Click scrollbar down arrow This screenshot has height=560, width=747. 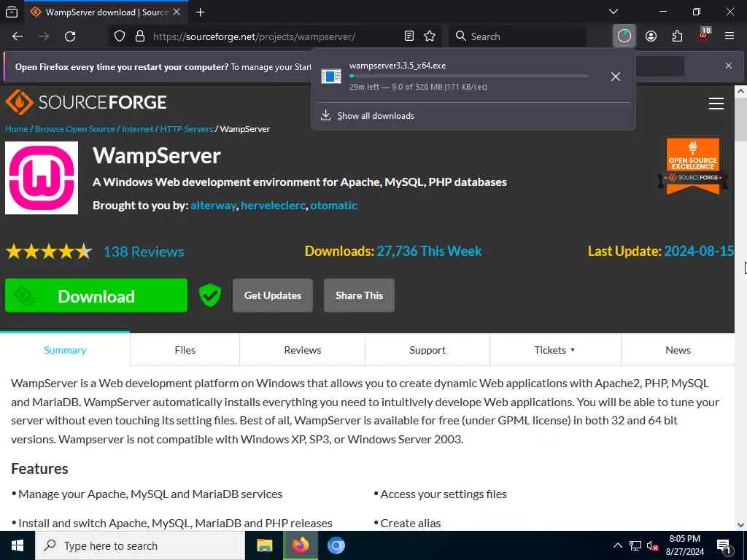[x=740, y=525]
